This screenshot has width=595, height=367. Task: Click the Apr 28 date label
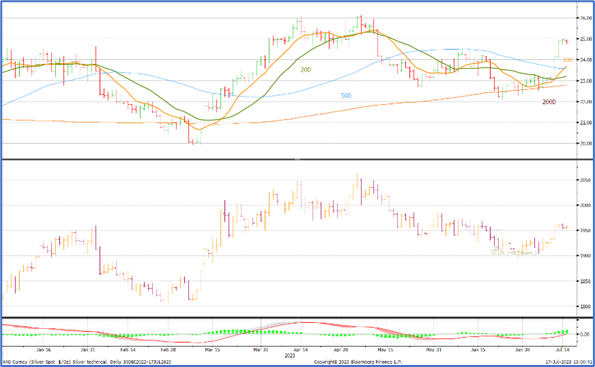pos(341,350)
